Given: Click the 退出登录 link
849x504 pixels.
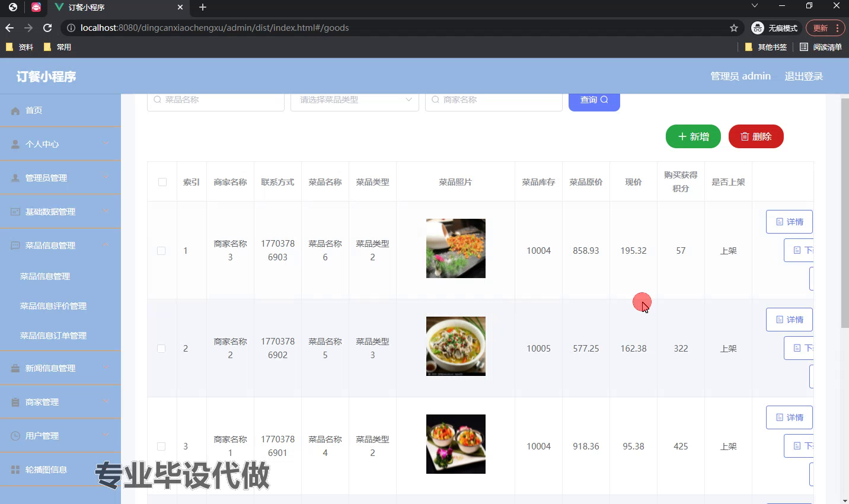Looking at the screenshot, I should (803, 76).
